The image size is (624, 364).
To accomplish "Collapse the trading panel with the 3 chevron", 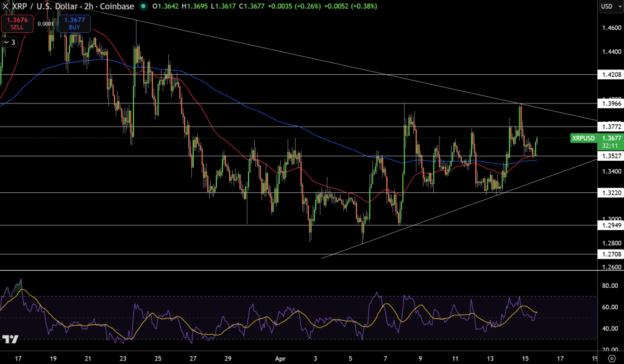I will (9, 41).
